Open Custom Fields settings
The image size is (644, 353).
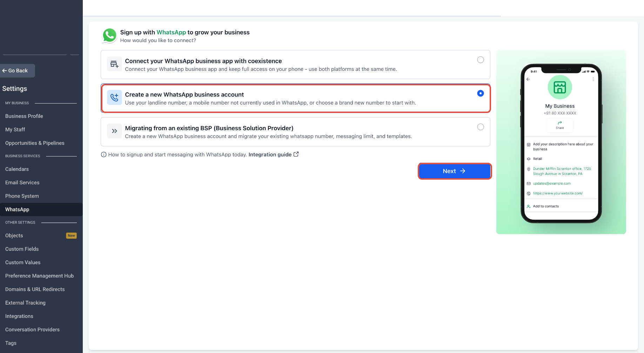pyautogui.click(x=22, y=249)
